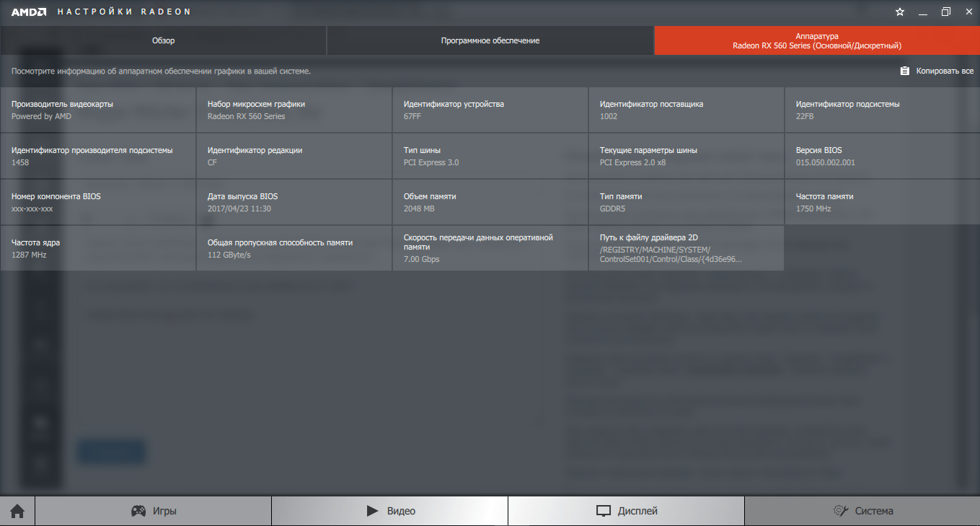Click the memory type GDDR5

[x=613, y=209]
